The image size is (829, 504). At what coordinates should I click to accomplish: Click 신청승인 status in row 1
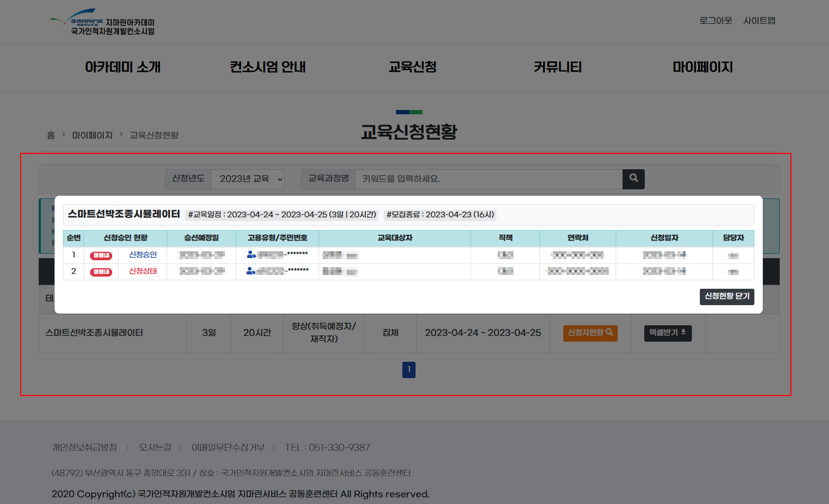[x=143, y=255]
